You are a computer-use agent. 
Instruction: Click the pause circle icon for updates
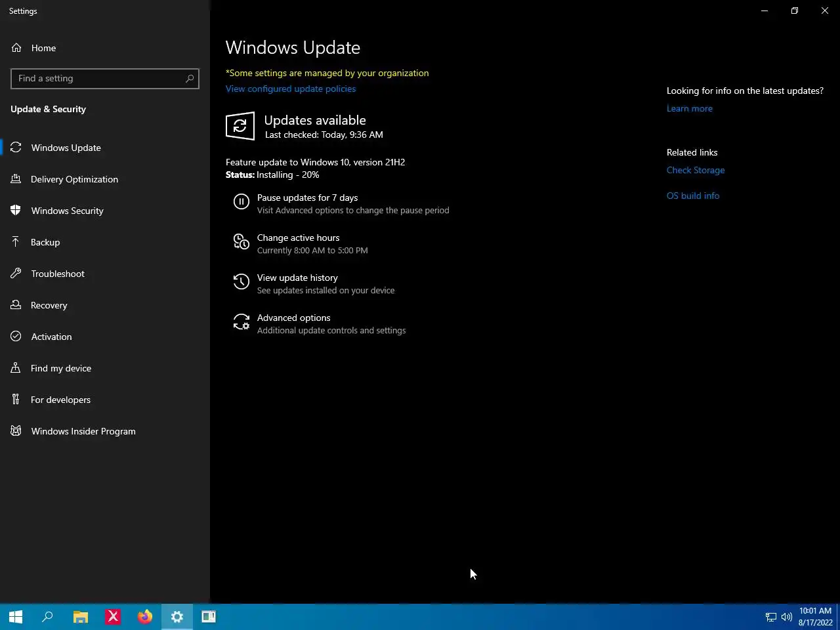(241, 202)
